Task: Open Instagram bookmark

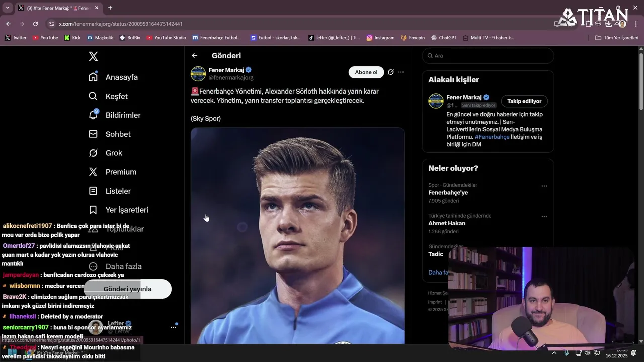Action: (380, 38)
